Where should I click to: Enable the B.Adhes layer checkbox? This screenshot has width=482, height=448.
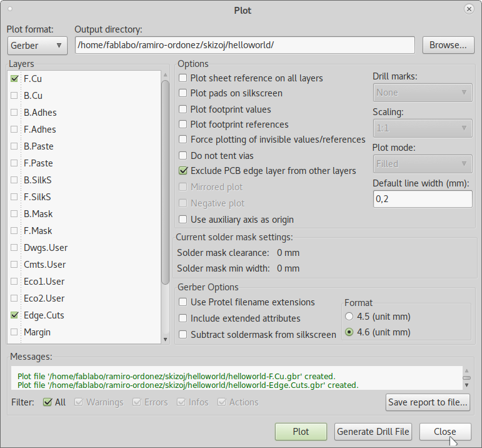coord(14,113)
